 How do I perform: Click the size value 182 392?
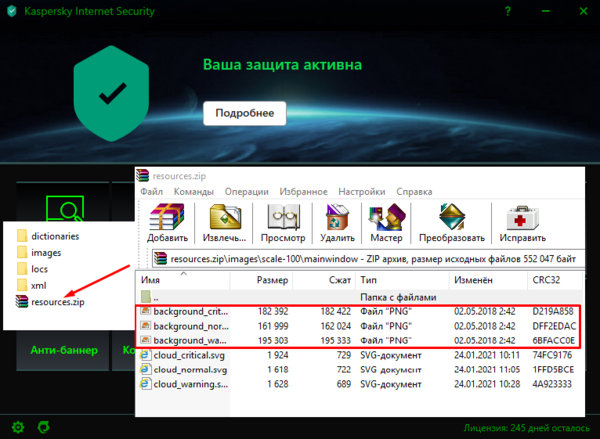coord(273,312)
